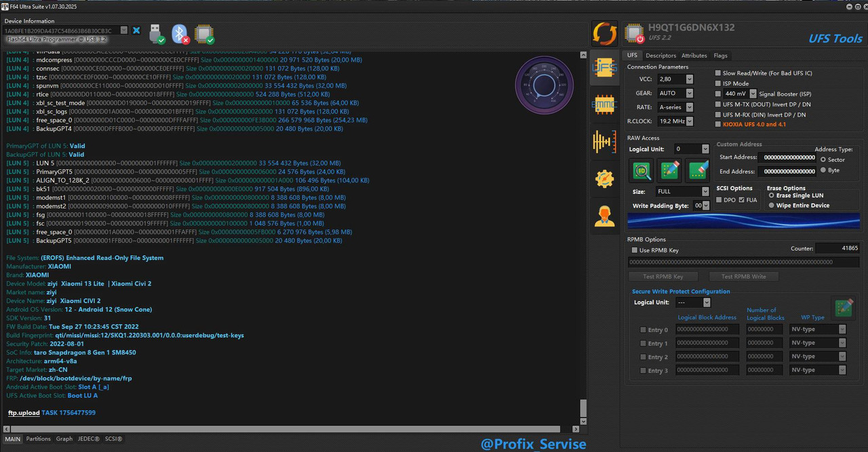
Task: Switch to the Partitions bottom tab
Action: (x=39, y=439)
